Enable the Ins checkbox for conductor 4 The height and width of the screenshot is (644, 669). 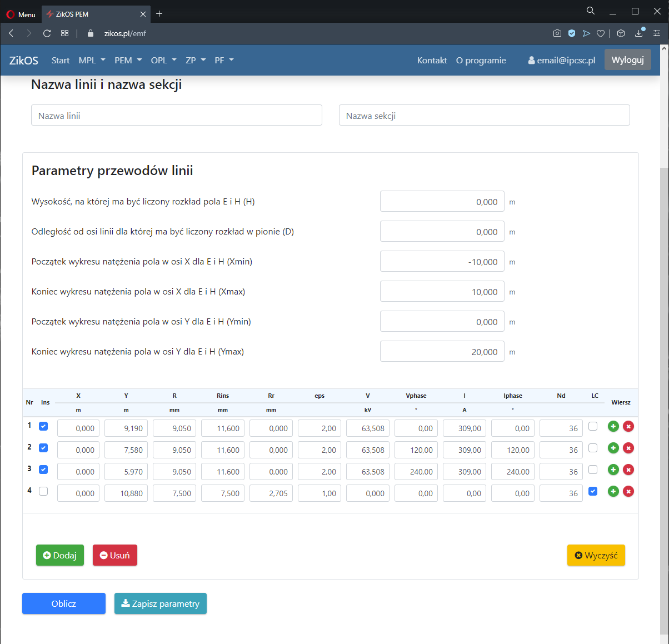coord(43,491)
